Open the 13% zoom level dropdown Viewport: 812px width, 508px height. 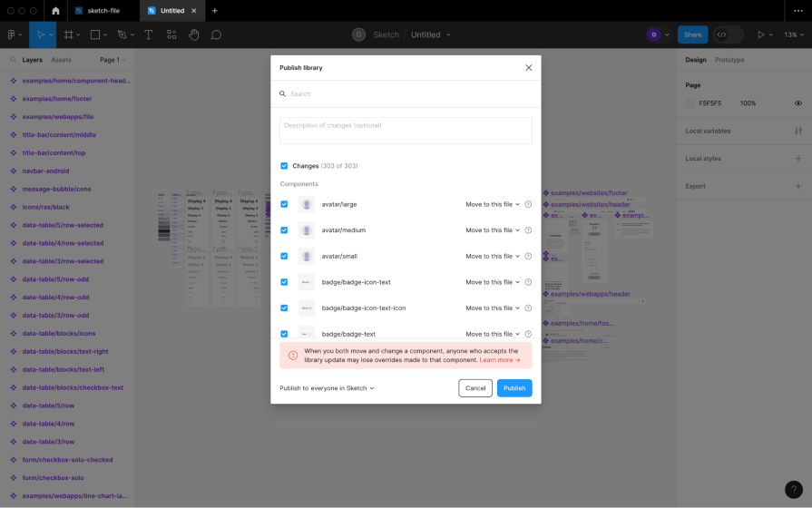[793, 34]
